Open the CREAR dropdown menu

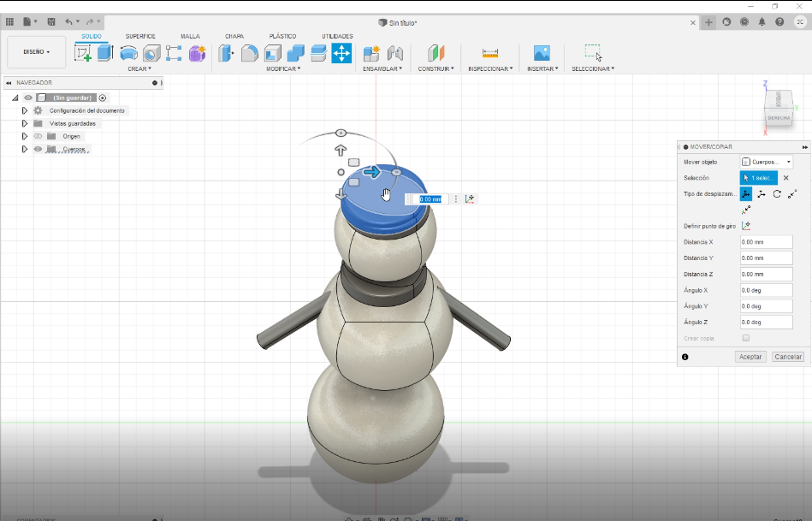pos(139,69)
